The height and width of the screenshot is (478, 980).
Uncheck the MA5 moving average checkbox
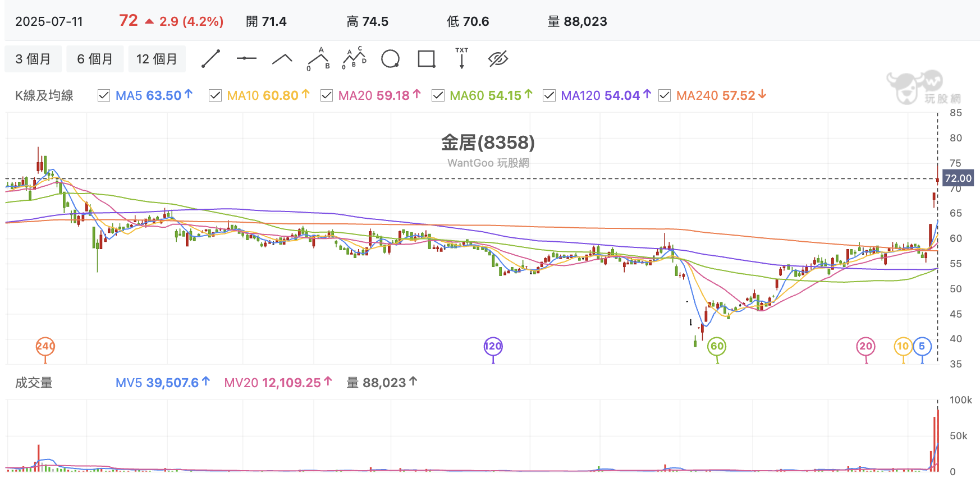pyautogui.click(x=103, y=95)
